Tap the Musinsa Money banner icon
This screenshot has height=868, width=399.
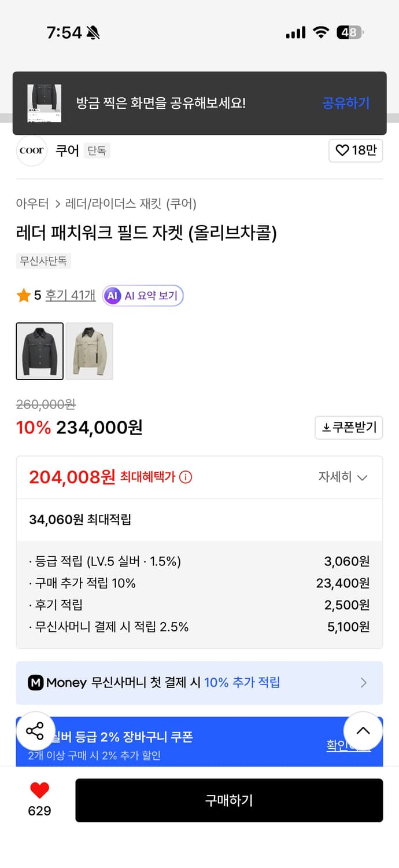click(36, 683)
